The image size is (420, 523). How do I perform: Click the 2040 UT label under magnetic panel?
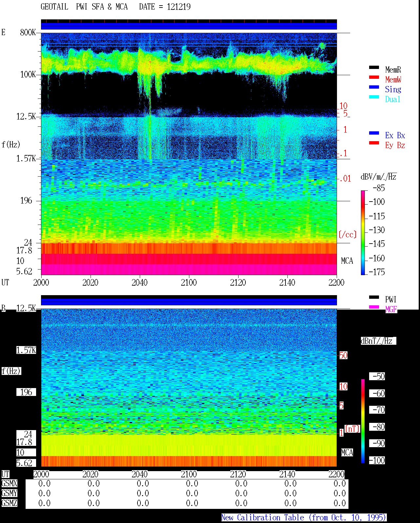click(x=139, y=474)
